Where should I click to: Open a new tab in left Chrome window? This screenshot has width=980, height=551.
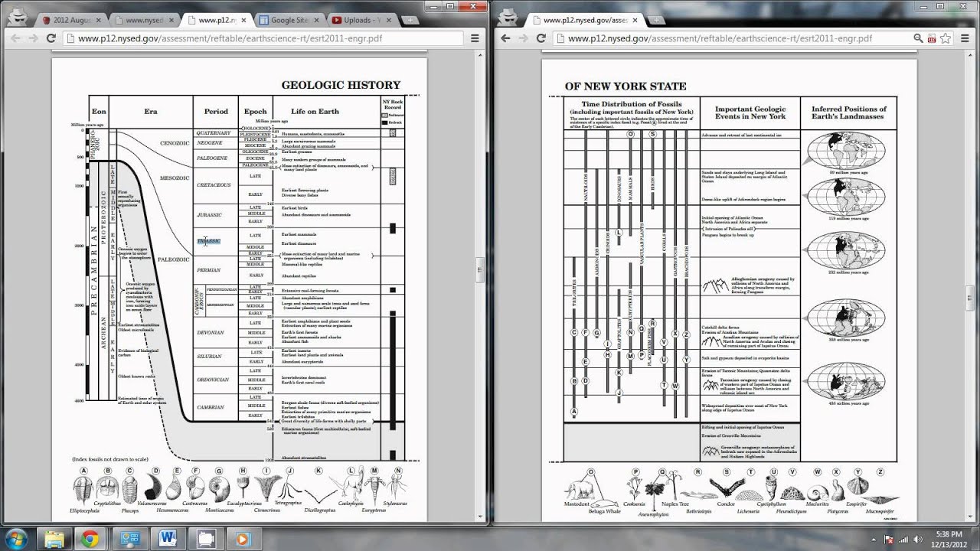tap(410, 21)
